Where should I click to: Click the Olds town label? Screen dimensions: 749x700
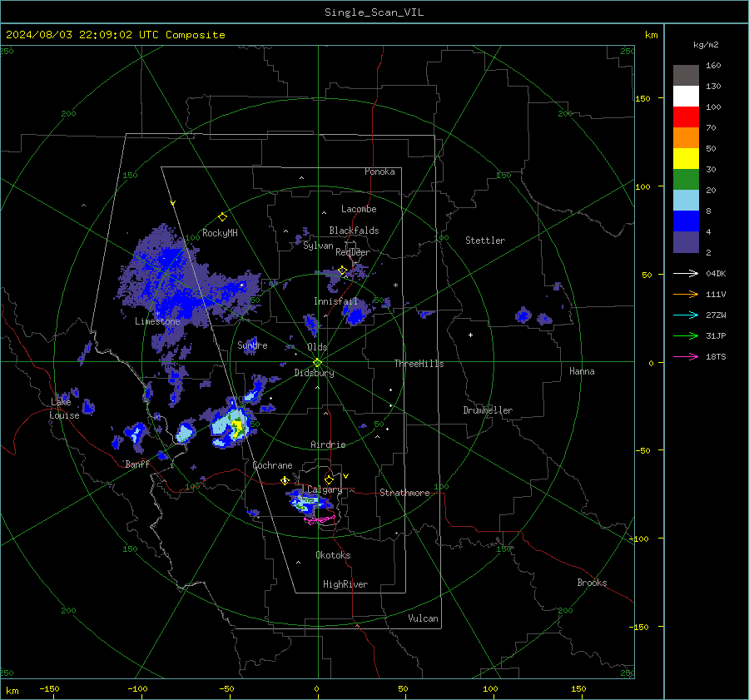pyautogui.click(x=317, y=347)
